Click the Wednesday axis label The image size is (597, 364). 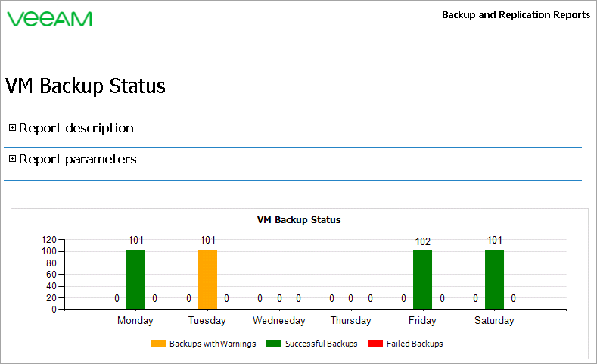pyautogui.click(x=279, y=321)
